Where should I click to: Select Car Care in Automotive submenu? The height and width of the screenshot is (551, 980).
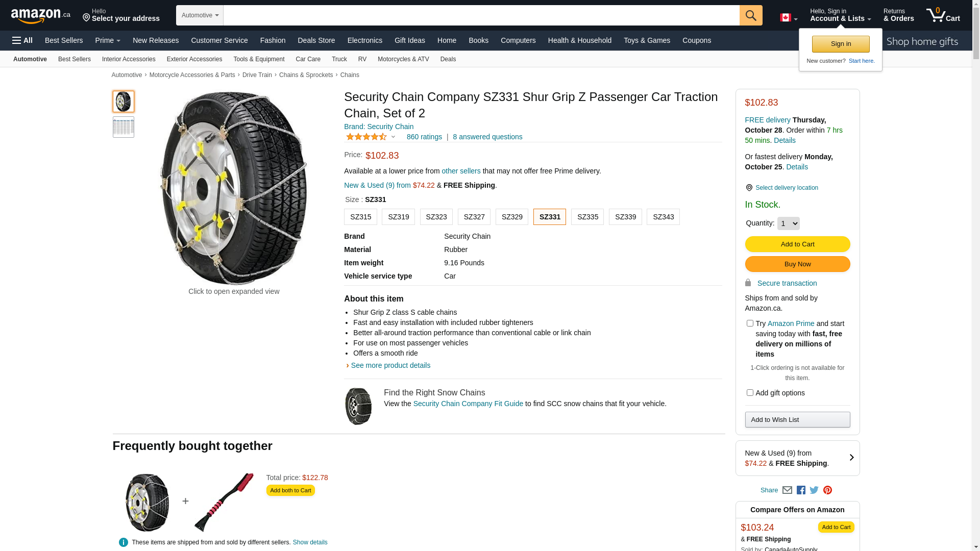308,59
